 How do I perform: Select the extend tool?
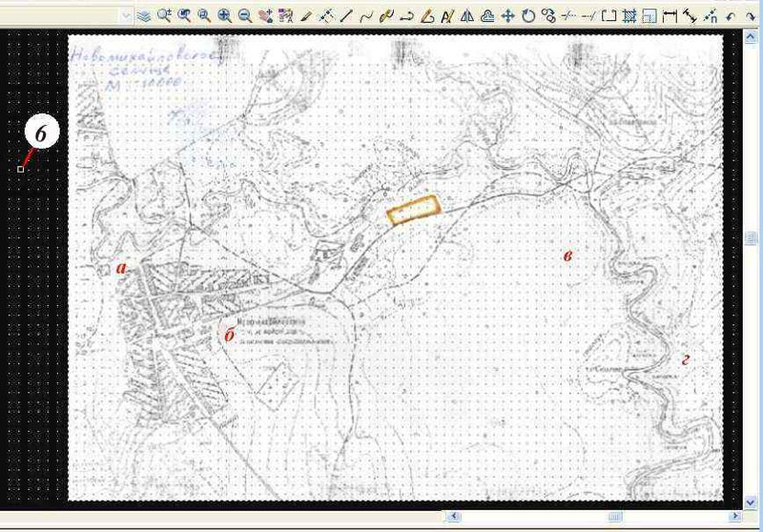(588, 16)
